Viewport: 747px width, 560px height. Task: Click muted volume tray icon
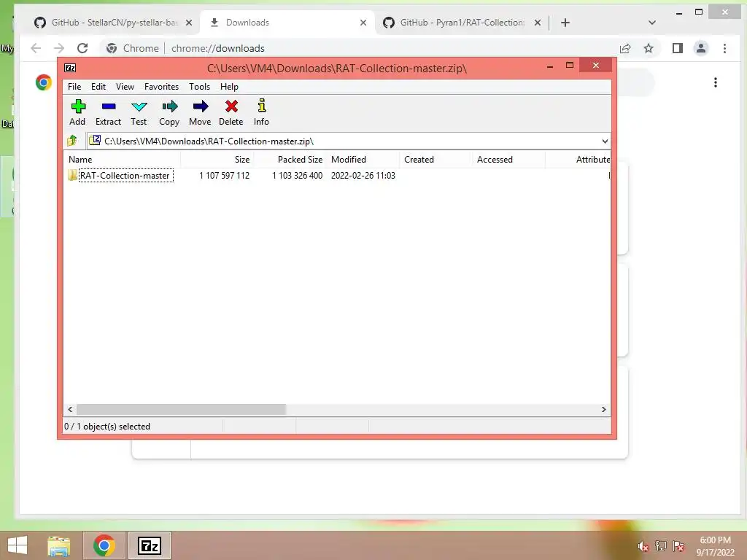click(643, 545)
